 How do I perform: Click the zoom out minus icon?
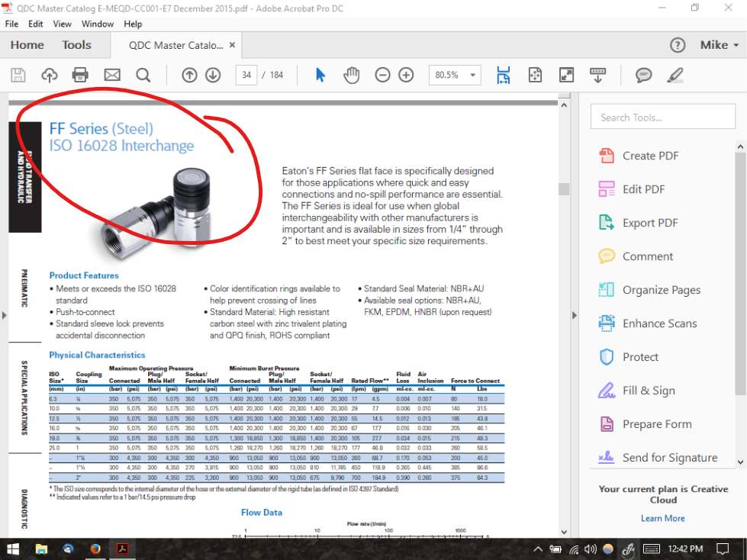tap(383, 75)
